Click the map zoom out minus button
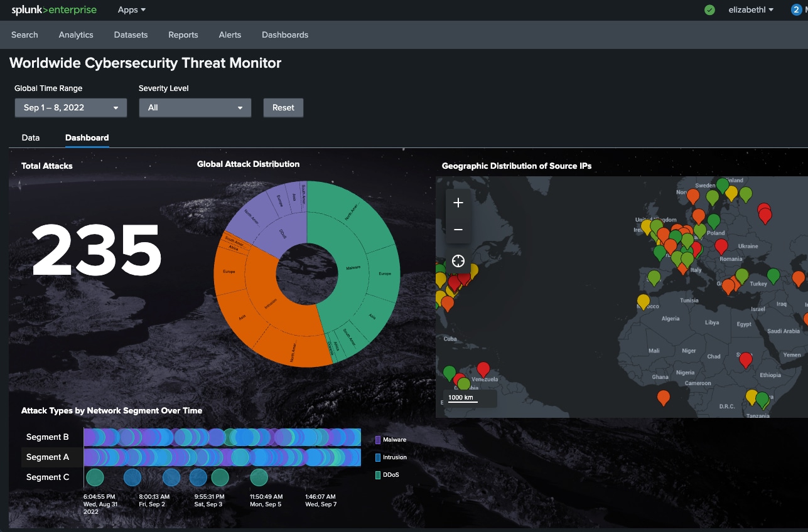Screen dimensions: 808x532 tap(458, 230)
